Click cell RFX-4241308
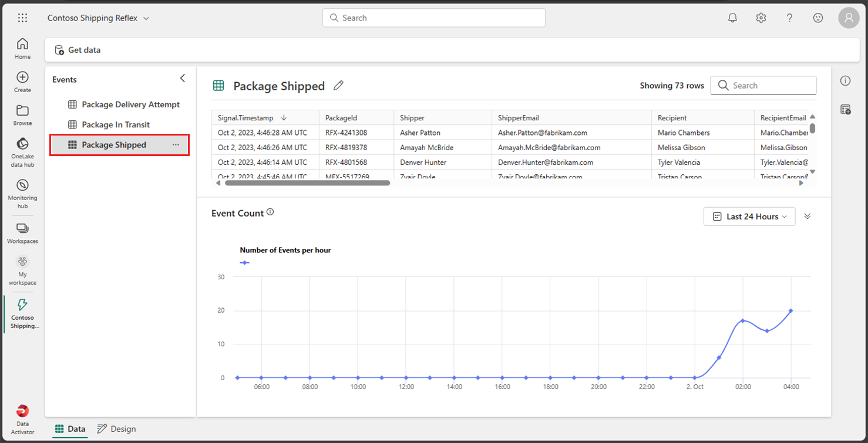 [355, 133]
